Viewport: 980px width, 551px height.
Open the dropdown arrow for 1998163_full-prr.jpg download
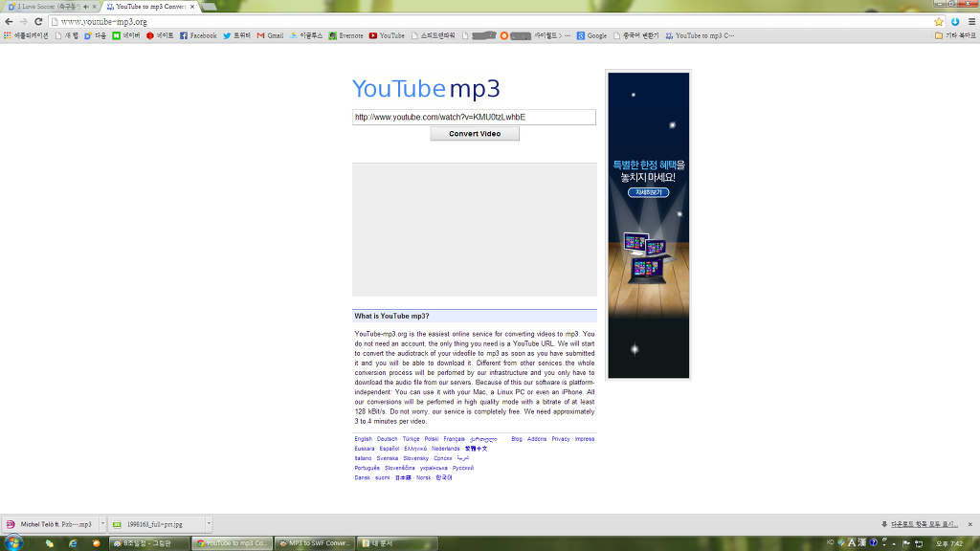pyautogui.click(x=209, y=524)
